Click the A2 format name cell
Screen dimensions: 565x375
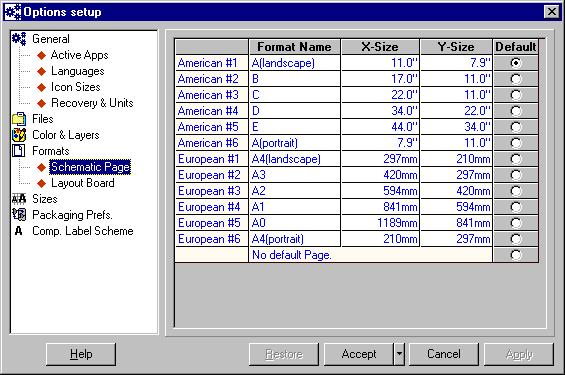click(294, 191)
